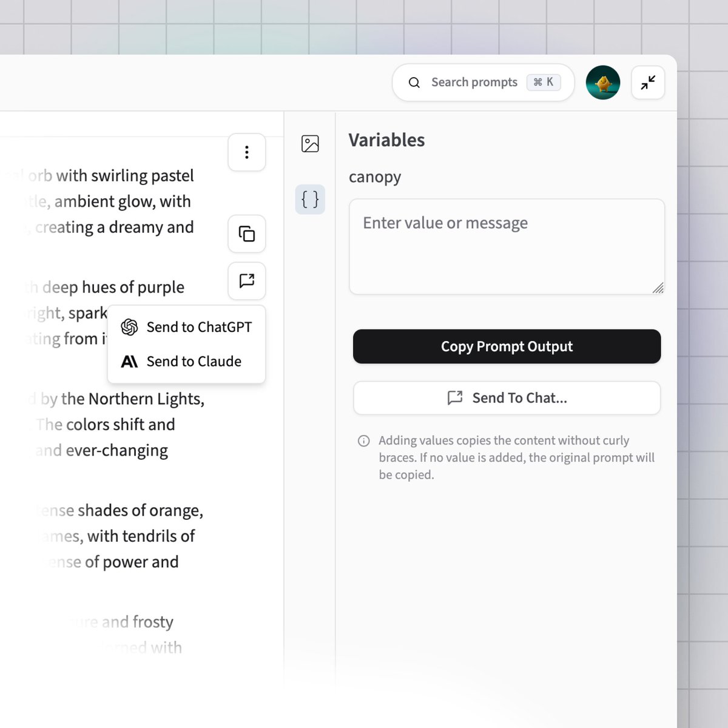Copy the prompt using the copy icon
728x728 pixels.
(246, 234)
